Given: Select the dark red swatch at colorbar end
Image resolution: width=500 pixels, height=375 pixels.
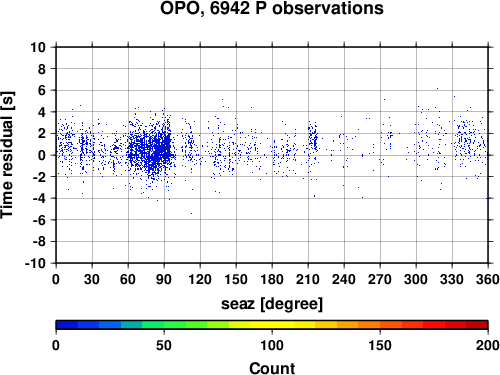Looking at the screenshot, I should click(477, 325).
